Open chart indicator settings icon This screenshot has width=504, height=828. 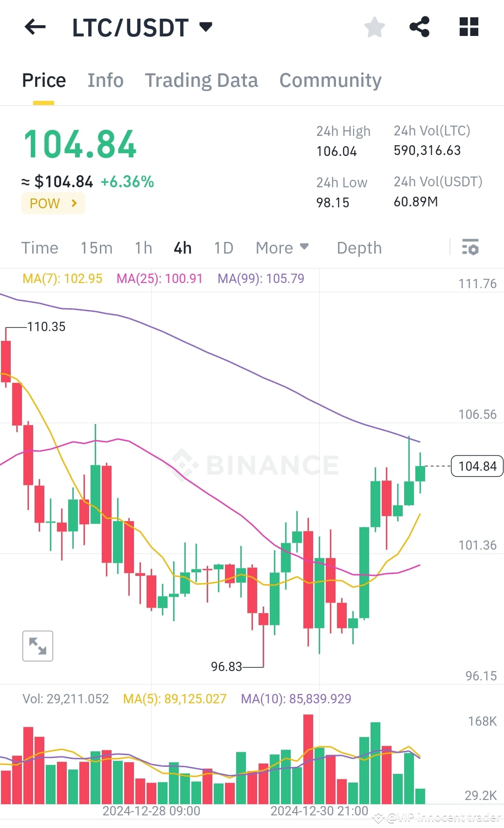point(471,248)
